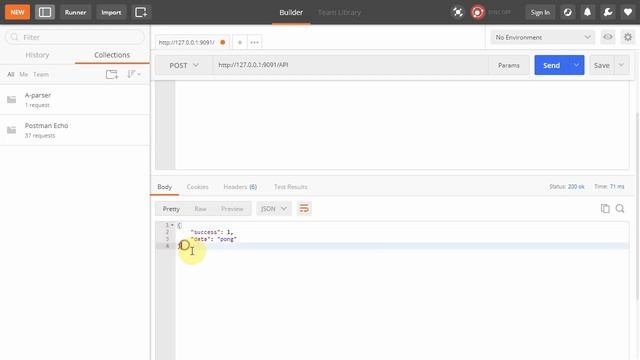Click the Params button
Screen dimensions: 640x360
pyautogui.click(x=509, y=65)
